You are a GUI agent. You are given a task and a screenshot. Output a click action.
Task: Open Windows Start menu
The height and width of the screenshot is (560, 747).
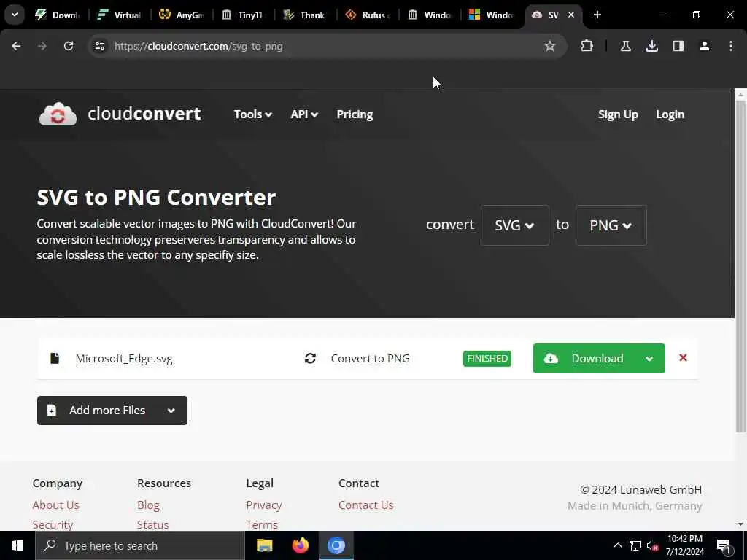[x=18, y=545]
